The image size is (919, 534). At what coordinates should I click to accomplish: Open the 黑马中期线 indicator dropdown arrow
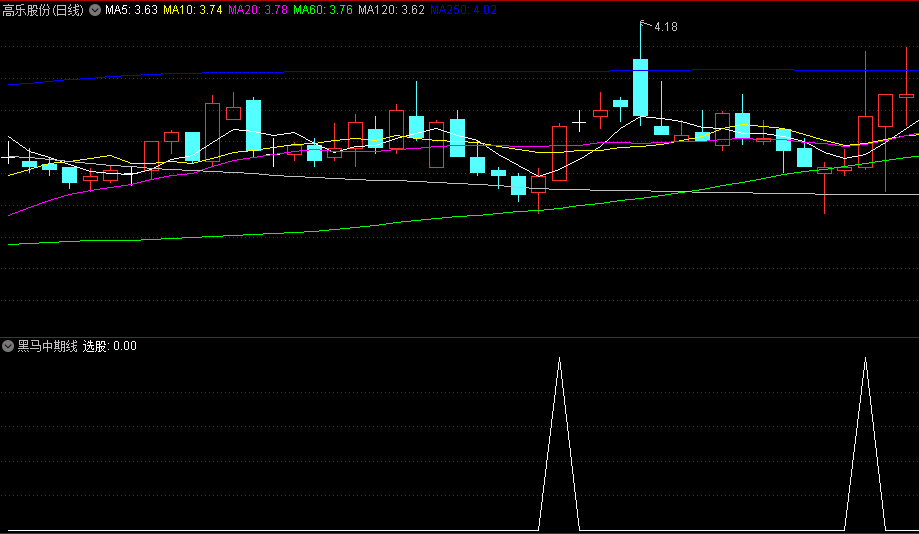8,346
